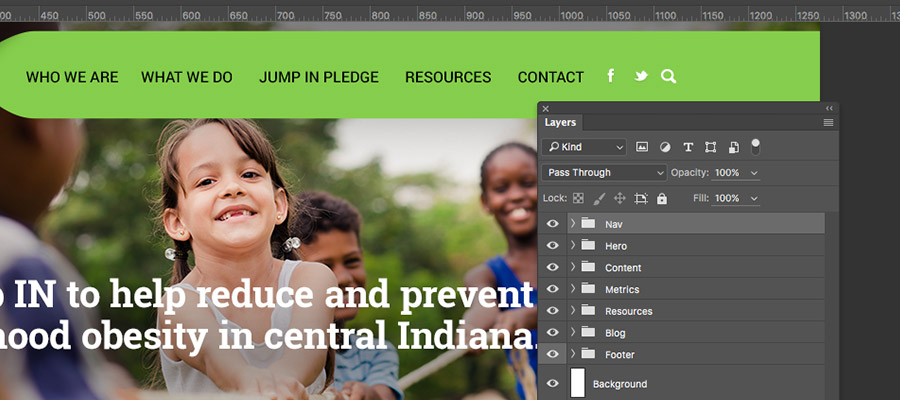Hide the Hero layer group
Image resolution: width=900 pixels, height=400 pixels.
pos(552,246)
